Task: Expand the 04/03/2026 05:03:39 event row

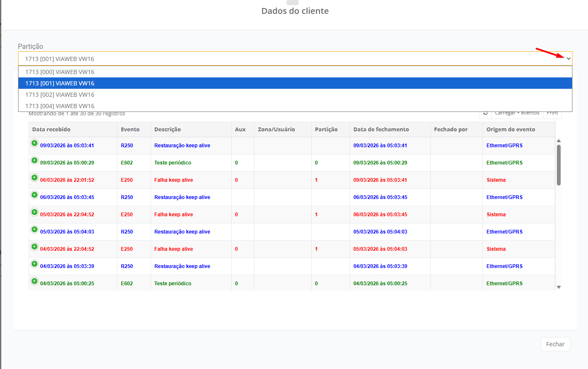Action: point(34,264)
